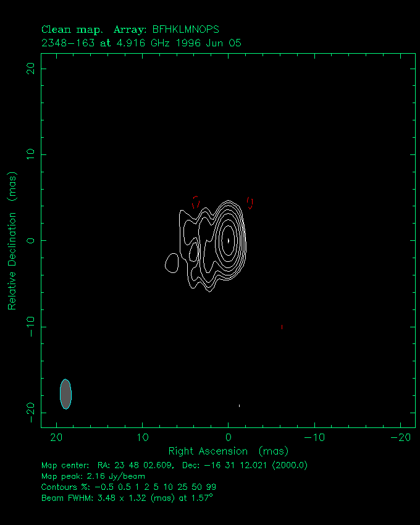The image size is (420, 525).
Task: Select the 'Beam FWHM' info line
Action: 127,497
